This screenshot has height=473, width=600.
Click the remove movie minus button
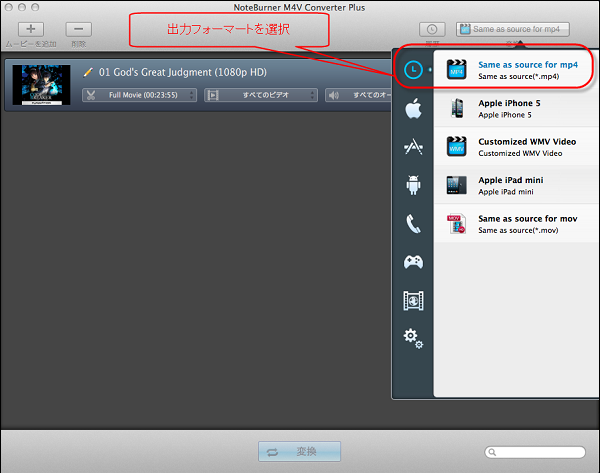[x=78, y=29]
